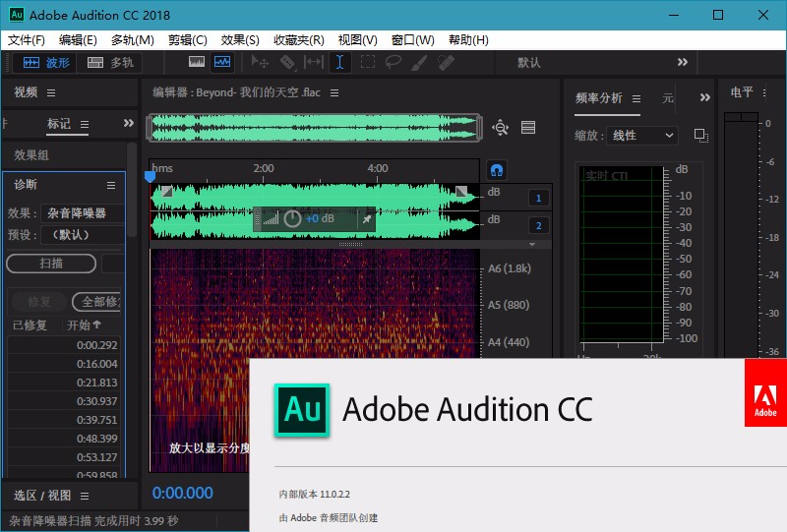Screen dimensions: 787x532
Task: Open the 缩放 线性 scale dropdown
Action: [x=642, y=135]
